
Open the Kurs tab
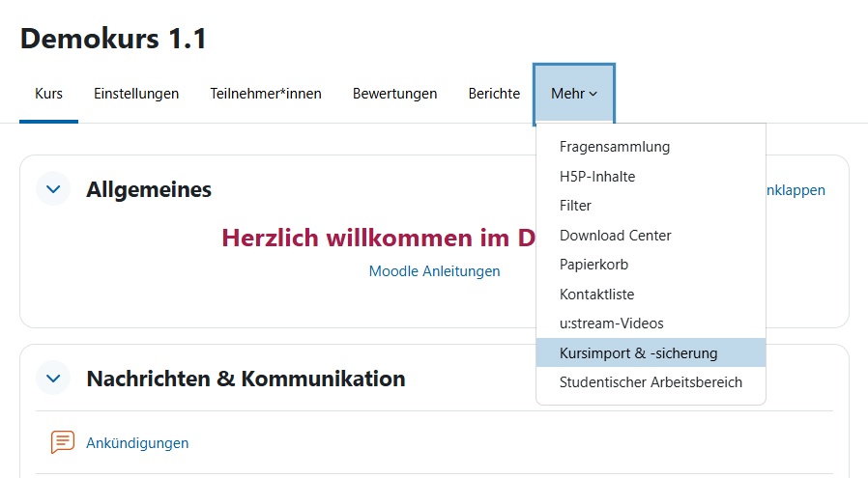(48, 94)
